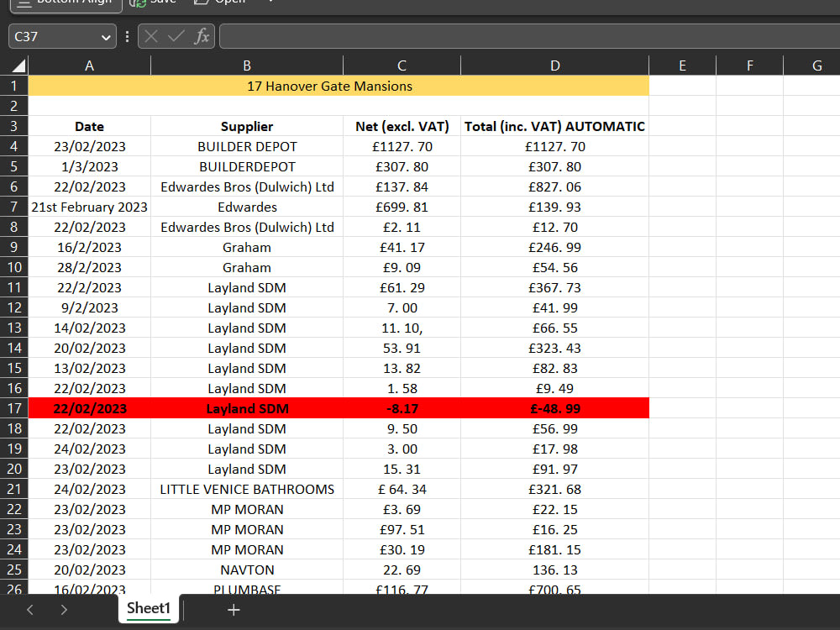Click the '£12. 70' total cell

(555, 227)
